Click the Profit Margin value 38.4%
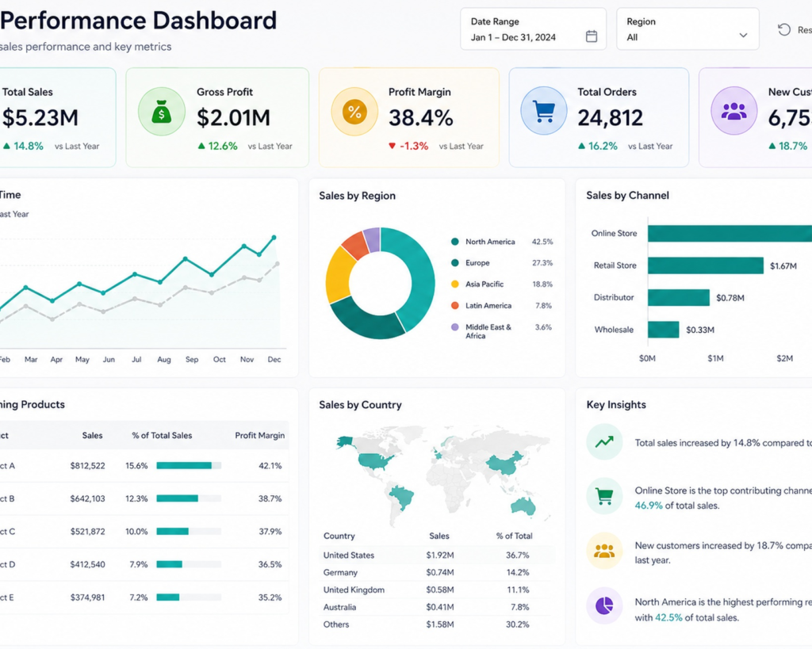The height and width of the screenshot is (649, 812). coord(421,118)
